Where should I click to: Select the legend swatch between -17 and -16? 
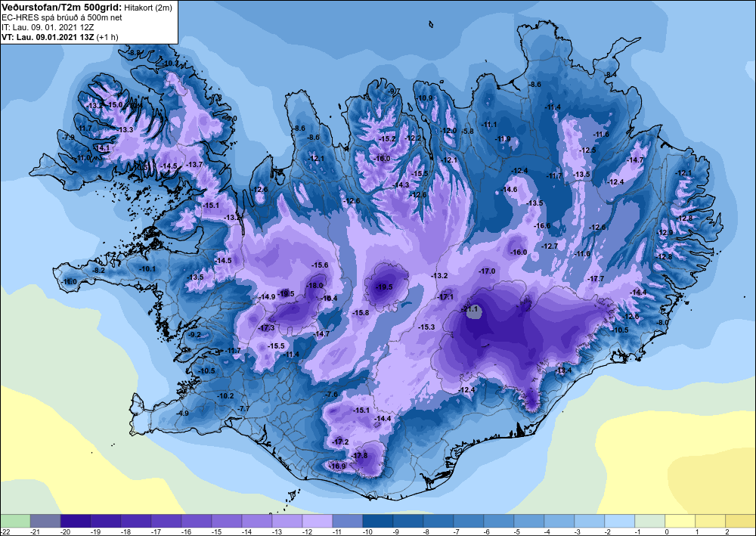[x=166, y=521]
